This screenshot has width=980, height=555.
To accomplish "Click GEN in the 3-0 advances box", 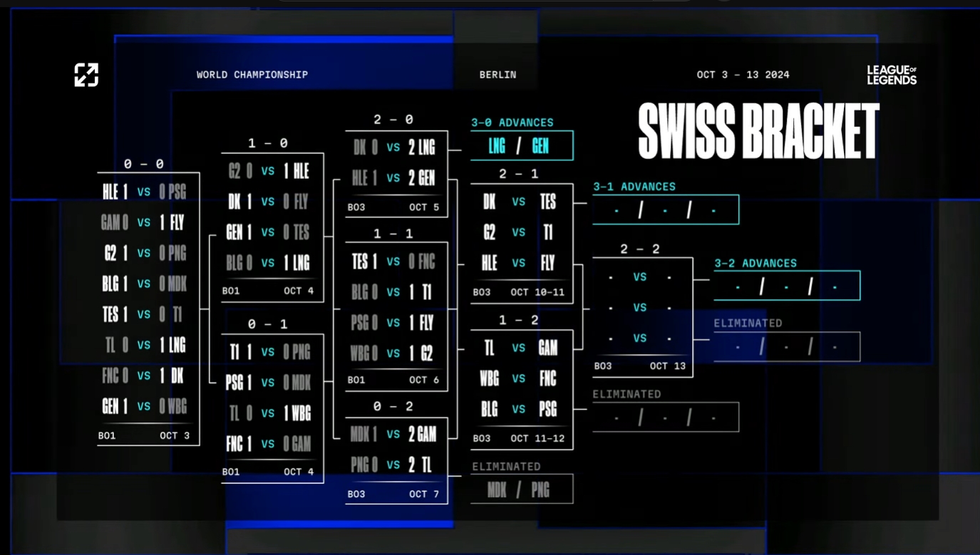I will (x=540, y=146).
